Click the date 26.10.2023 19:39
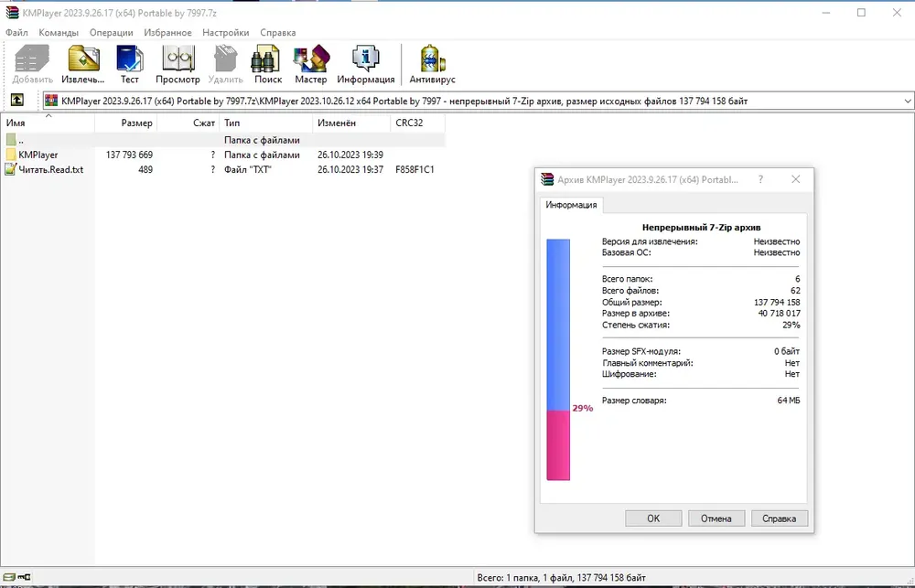 (350, 155)
